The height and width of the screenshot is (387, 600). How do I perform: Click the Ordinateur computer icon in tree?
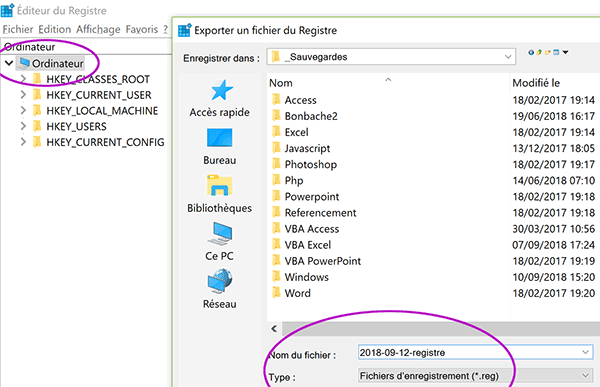24,63
